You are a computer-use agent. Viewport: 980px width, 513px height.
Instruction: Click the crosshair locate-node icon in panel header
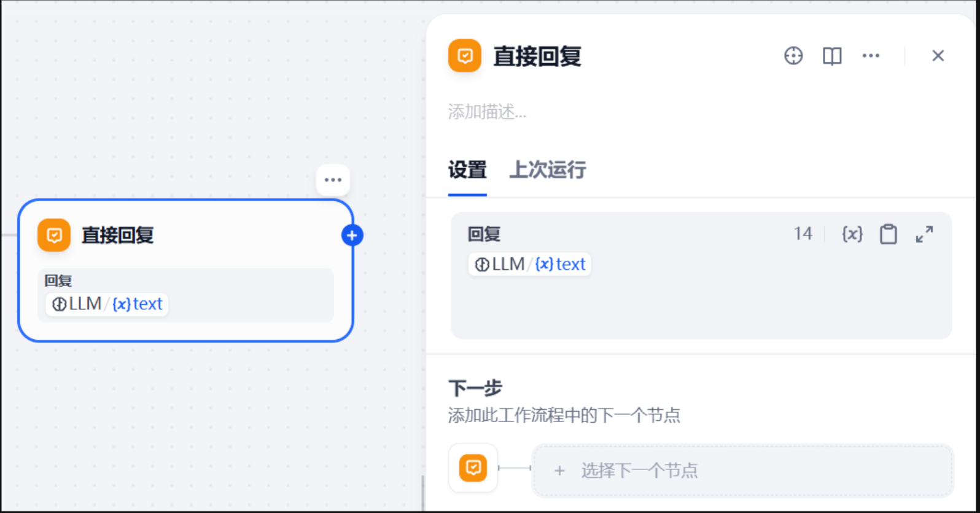click(x=793, y=56)
